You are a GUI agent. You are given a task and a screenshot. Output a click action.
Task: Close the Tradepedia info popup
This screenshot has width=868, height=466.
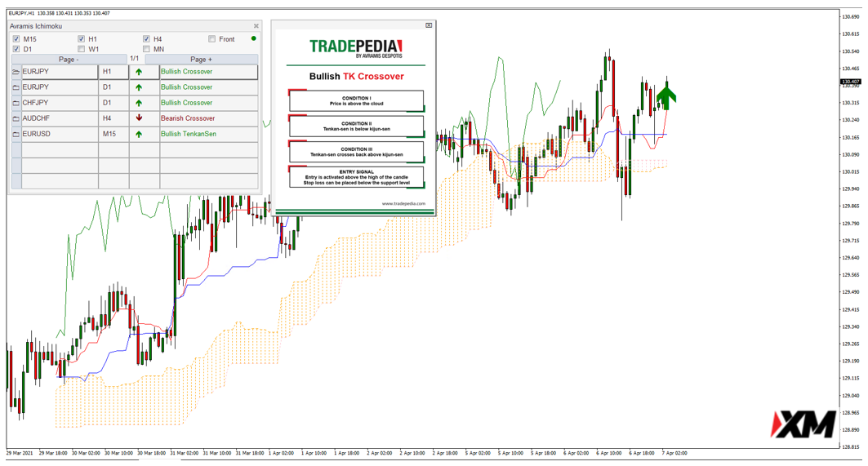coord(429,25)
